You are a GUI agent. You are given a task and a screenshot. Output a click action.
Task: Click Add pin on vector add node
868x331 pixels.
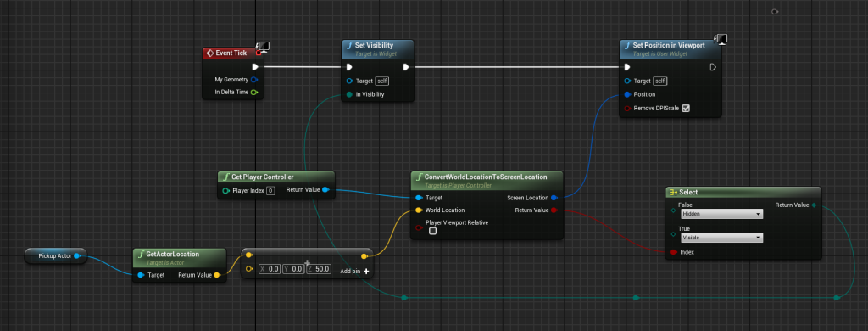click(x=354, y=272)
